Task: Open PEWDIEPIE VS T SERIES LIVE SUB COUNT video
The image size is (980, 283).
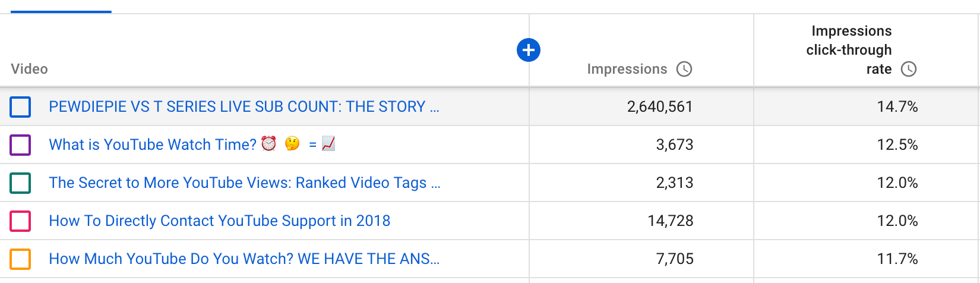Action: [x=244, y=107]
